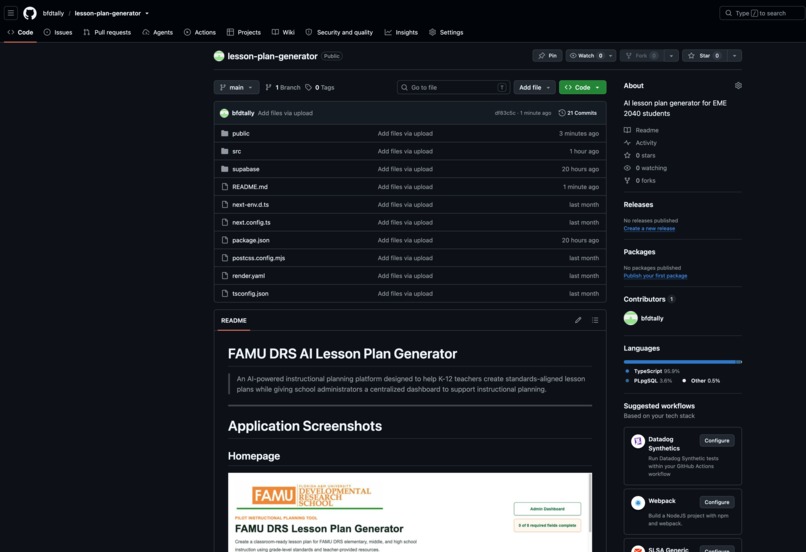The height and width of the screenshot is (552, 806).
Task: Star the repository
Action: pos(704,56)
